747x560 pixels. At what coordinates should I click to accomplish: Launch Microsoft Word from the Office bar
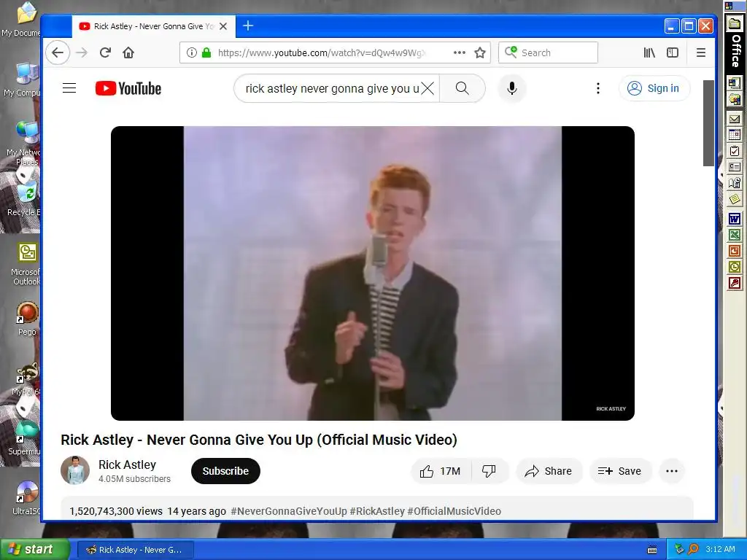click(734, 219)
